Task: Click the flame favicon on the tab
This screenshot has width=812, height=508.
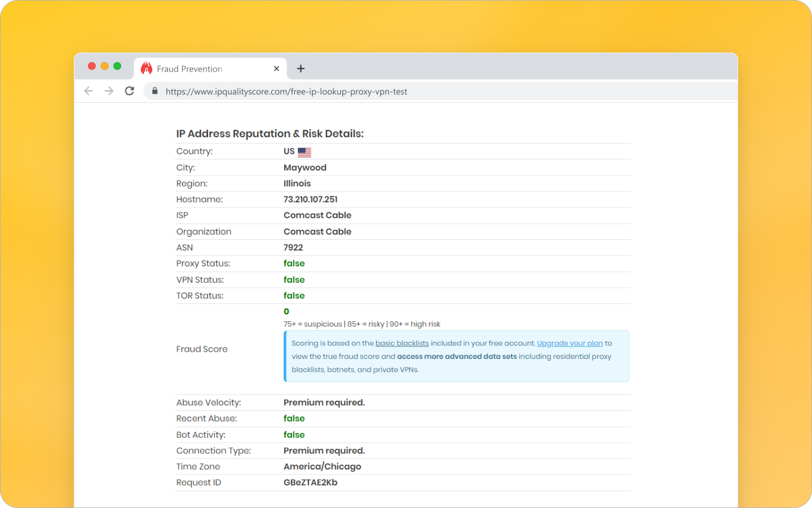Action: pos(147,68)
